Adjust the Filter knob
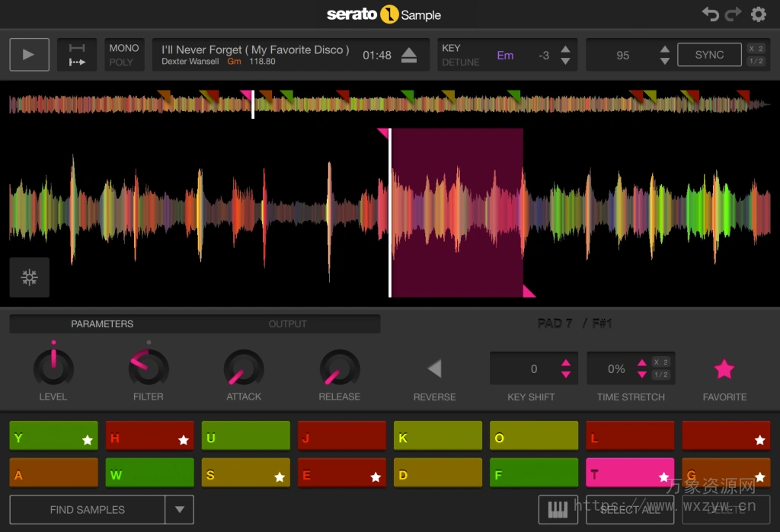 (149, 368)
